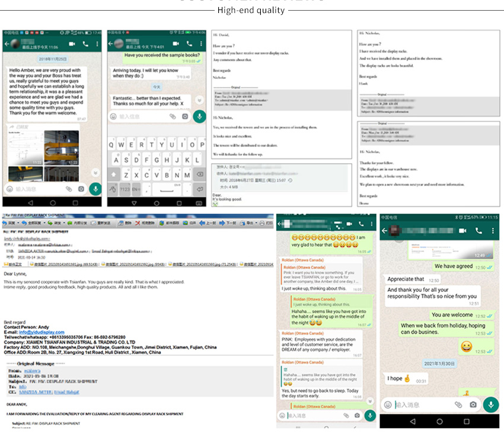Click the red X delete icon in the email toolbar

click(x=138, y=223)
